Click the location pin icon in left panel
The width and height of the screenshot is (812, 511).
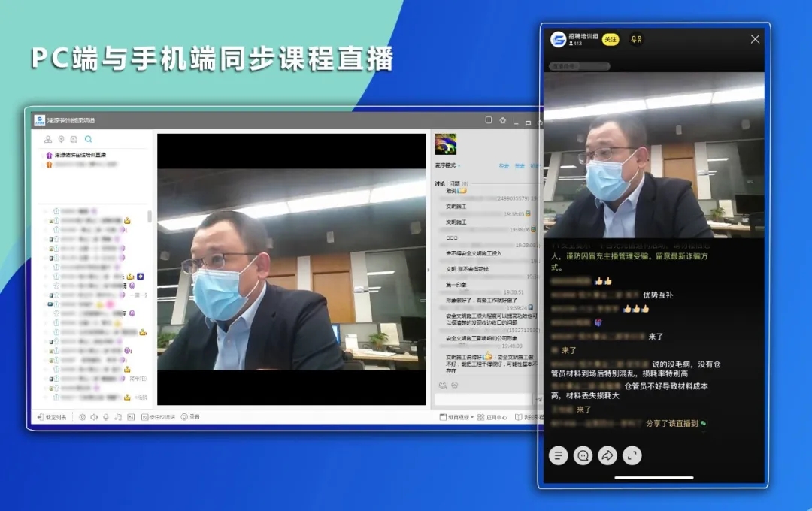(61, 139)
